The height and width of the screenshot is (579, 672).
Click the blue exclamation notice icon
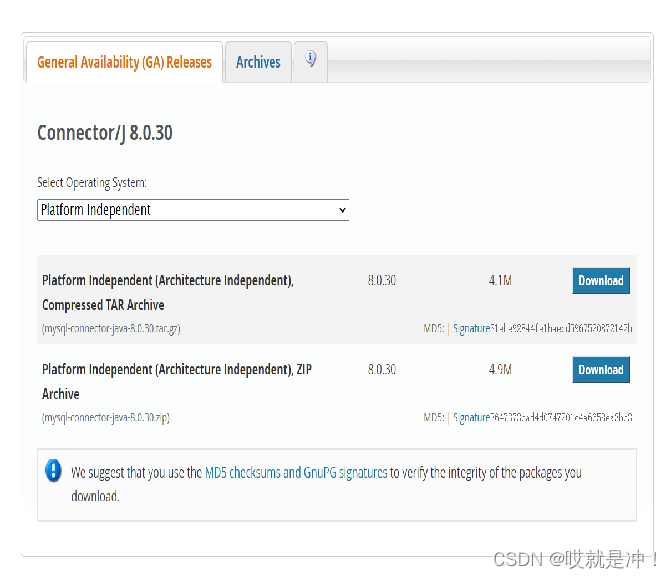(53, 471)
